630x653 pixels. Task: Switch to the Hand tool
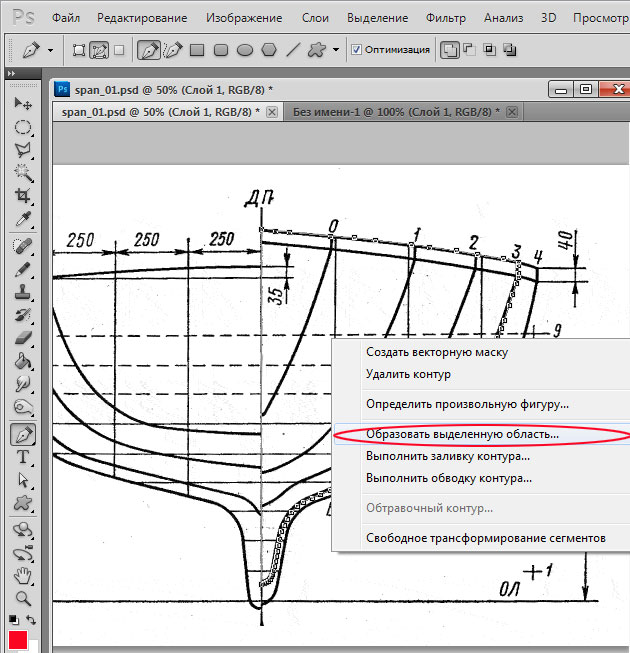point(22,575)
